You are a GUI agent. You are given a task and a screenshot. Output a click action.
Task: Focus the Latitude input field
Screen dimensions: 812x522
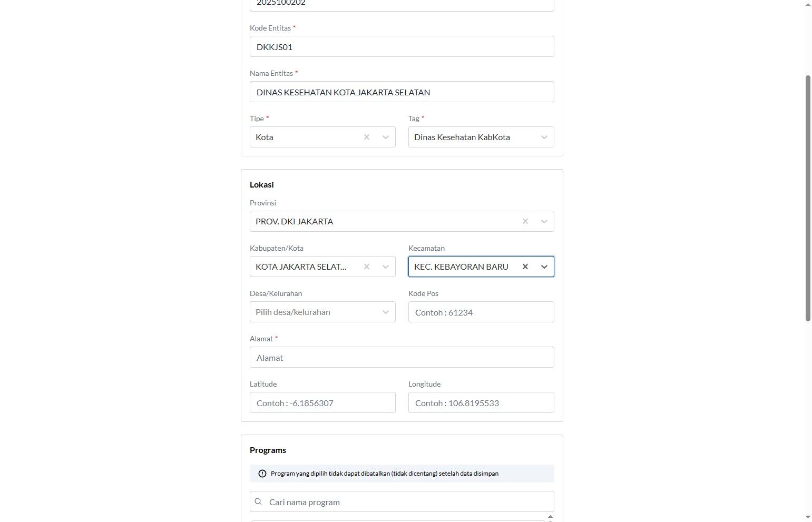[x=322, y=402]
